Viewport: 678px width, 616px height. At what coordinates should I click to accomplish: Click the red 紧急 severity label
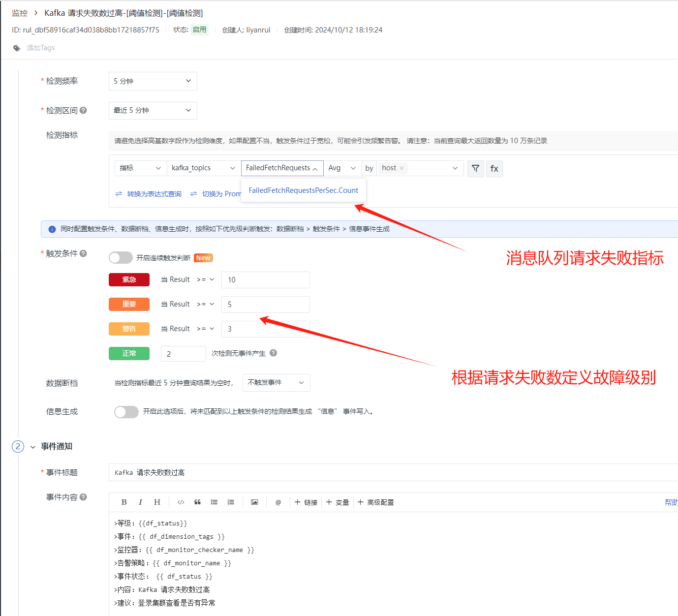pyautogui.click(x=129, y=279)
